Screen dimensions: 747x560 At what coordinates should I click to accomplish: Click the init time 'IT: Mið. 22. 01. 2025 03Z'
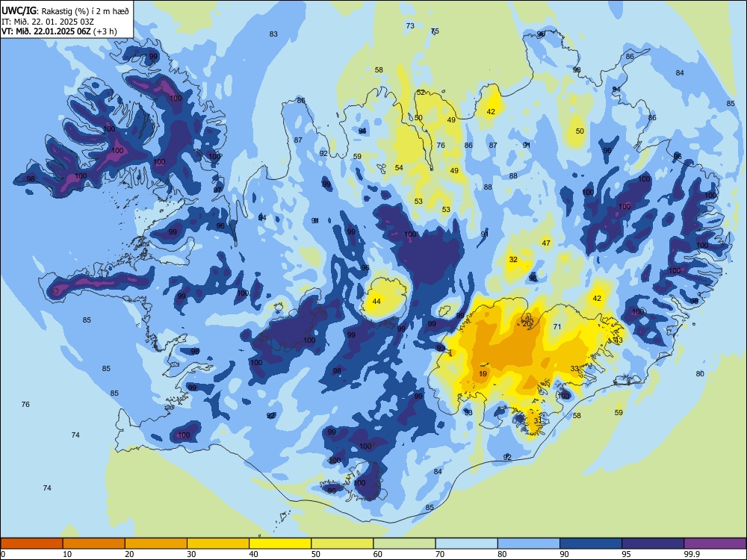48,22
